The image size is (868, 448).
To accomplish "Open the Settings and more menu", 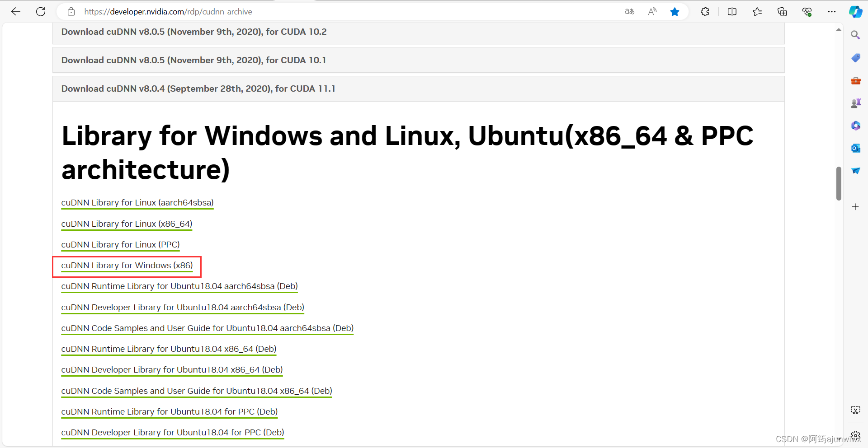I will (x=832, y=12).
